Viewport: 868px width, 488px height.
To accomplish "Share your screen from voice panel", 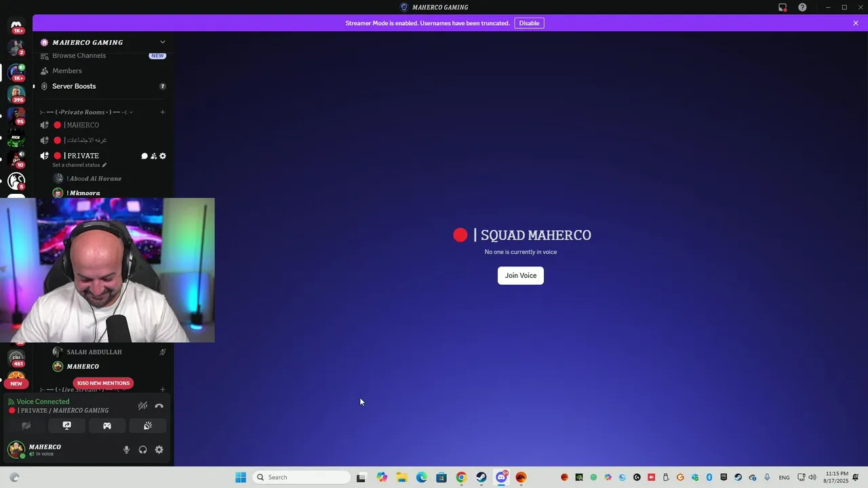I will point(66,426).
